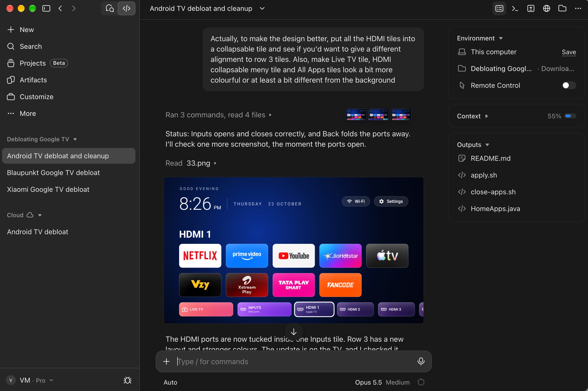Click the microphone dictation icon
This screenshot has height=391, width=588.
pyautogui.click(x=421, y=361)
